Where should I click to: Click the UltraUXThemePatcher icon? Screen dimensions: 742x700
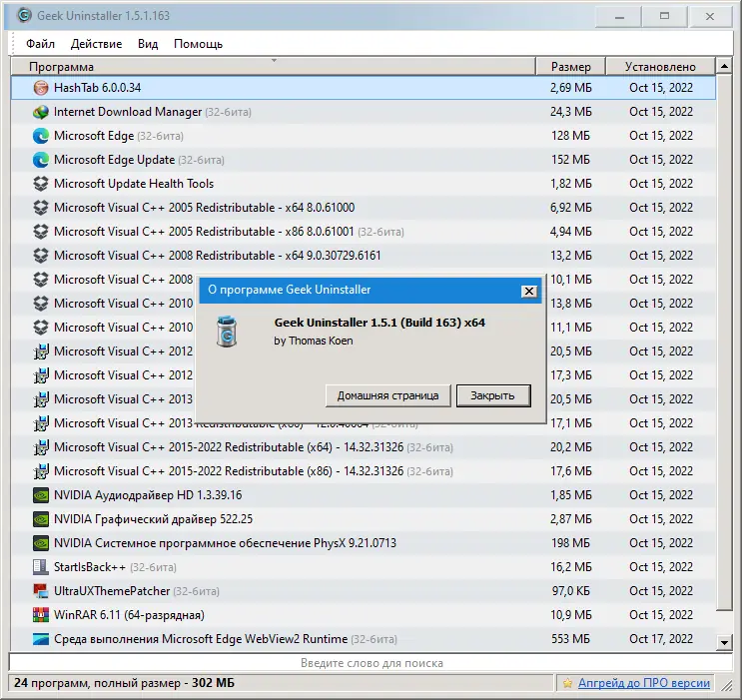tap(41, 591)
